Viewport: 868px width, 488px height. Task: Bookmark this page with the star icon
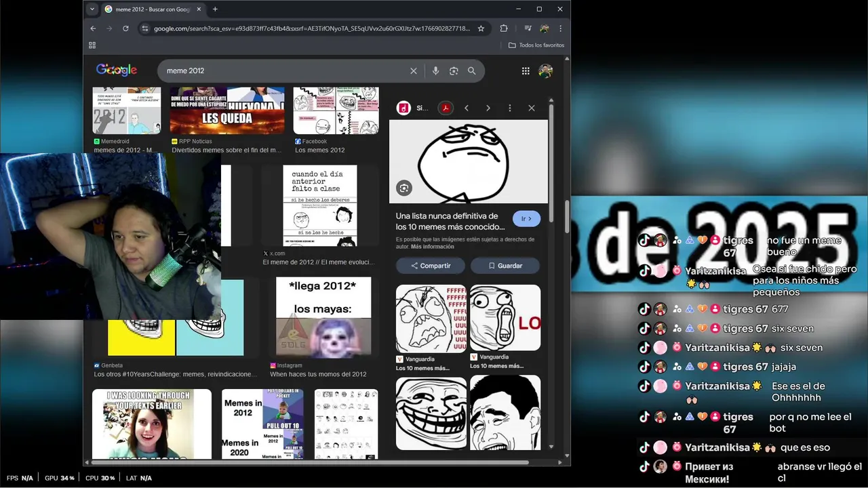[481, 28]
